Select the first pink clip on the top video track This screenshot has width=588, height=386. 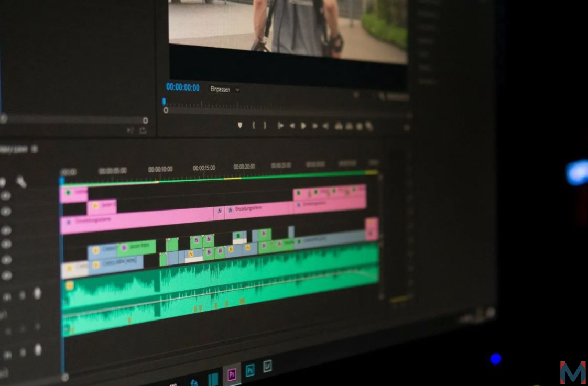point(74,194)
